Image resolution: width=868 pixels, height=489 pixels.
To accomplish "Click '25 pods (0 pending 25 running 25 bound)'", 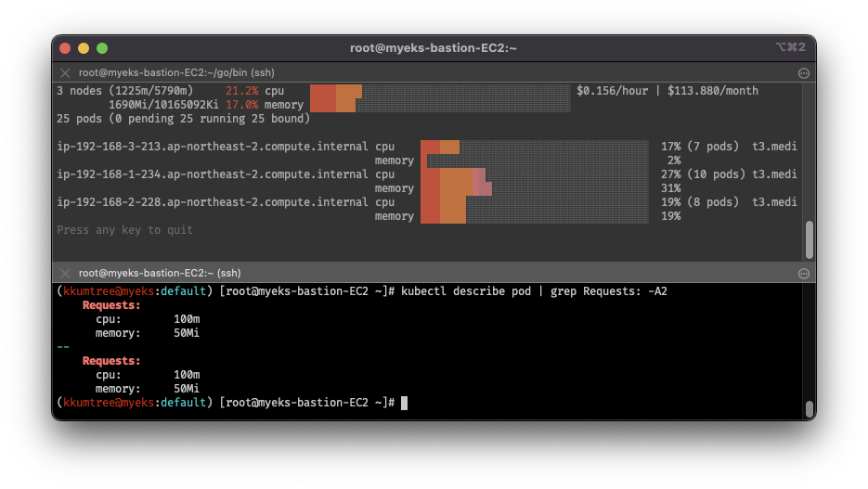I will 183,119.
